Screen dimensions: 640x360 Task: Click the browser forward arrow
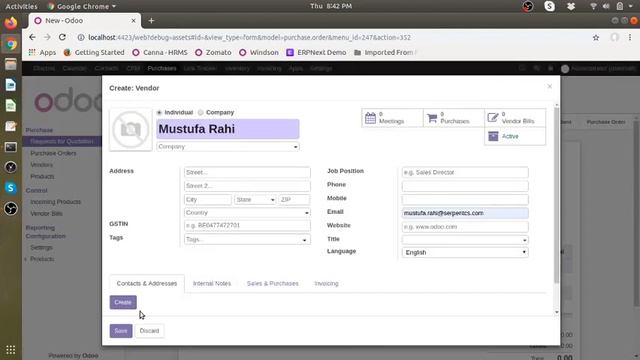(47, 37)
